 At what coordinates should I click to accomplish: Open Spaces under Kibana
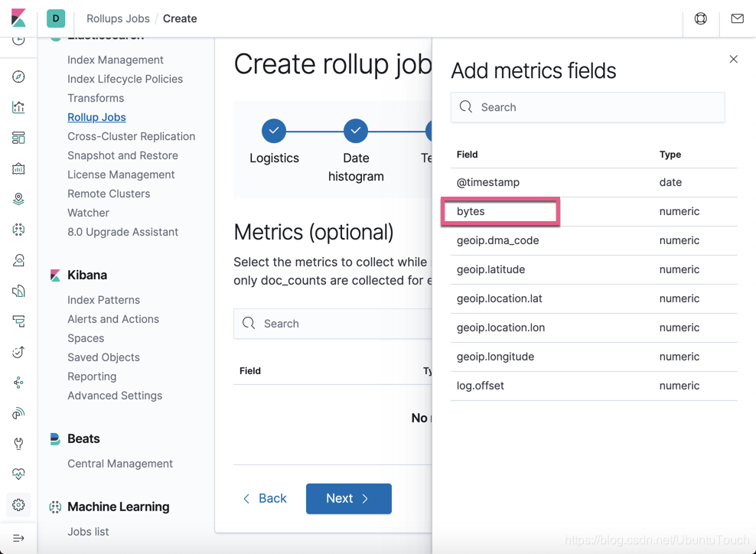click(x=86, y=338)
